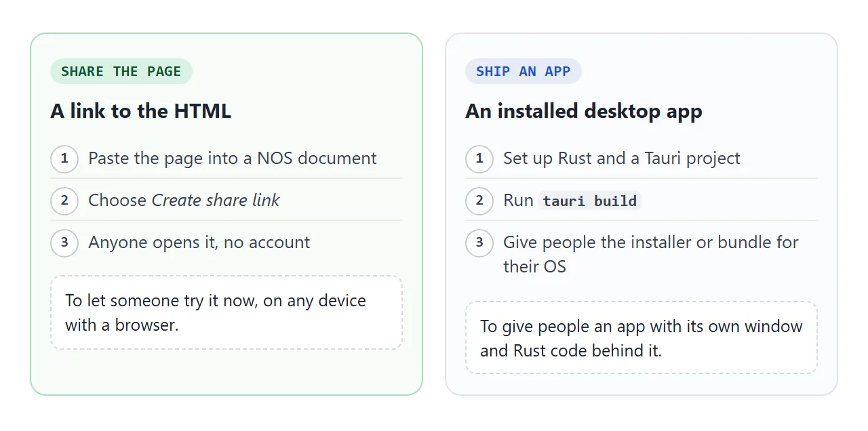
Task: Click step number 3 beside Give people the installer
Action: pos(479,243)
